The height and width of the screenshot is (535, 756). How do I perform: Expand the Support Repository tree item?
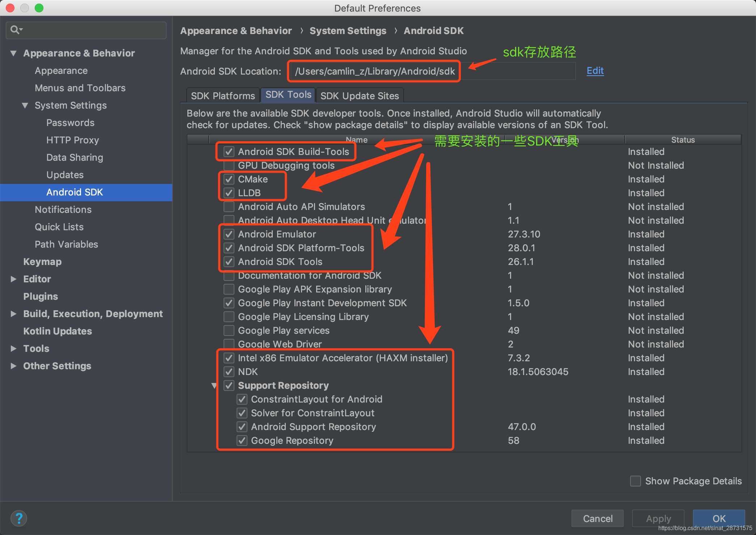[x=215, y=384]
